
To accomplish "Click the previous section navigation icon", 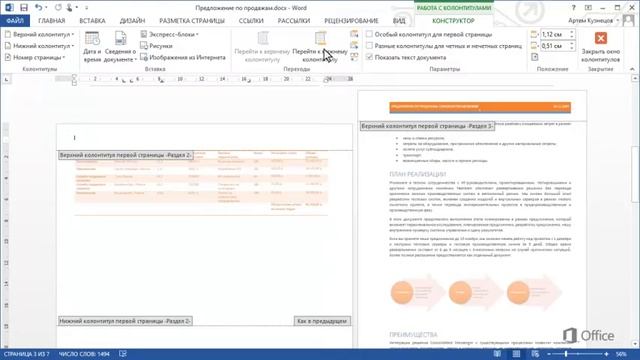I will (x=354, y=34).
